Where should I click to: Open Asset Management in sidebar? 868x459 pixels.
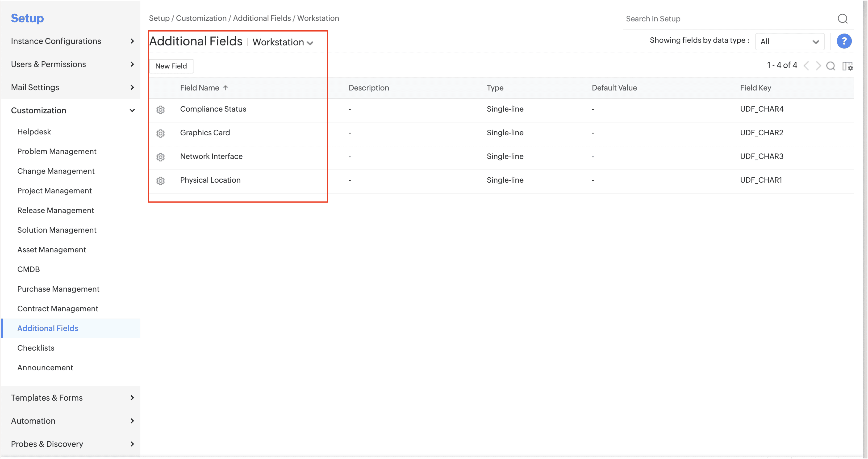pos(52,250)
